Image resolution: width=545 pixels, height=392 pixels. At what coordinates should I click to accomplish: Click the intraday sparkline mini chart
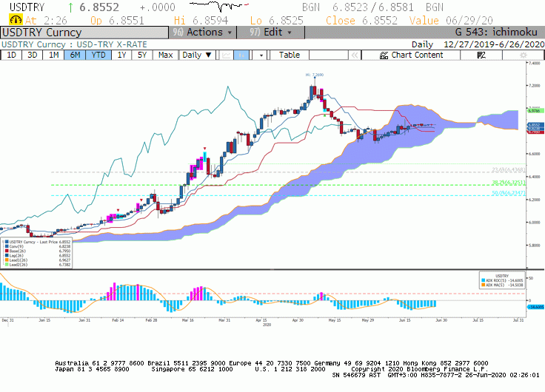[x=219, y=6]
